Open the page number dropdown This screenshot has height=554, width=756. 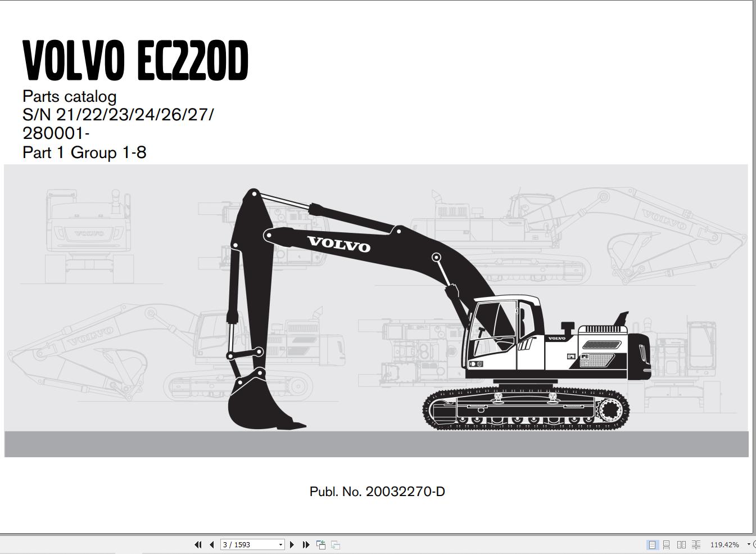pos(280,544)
